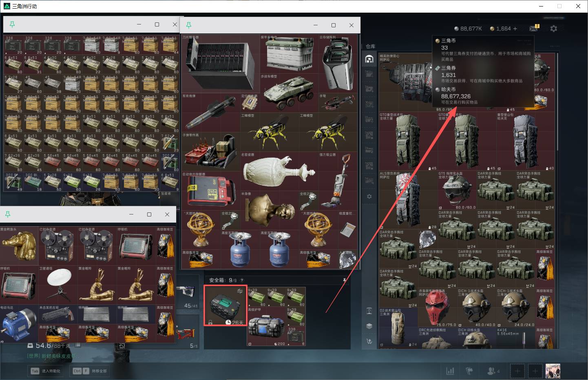Click the swap arrows on the safe box
Image resolution: width=588 pixels, height=380 pixels.
coord(240,291)
